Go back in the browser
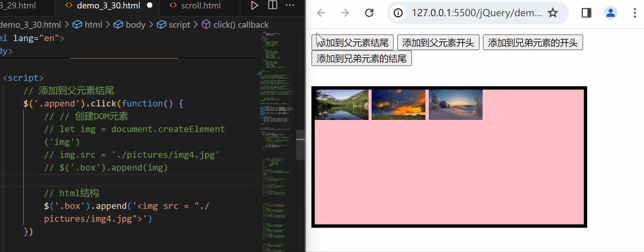This screenshot has height=252, width=644. (x=321, y=13)
